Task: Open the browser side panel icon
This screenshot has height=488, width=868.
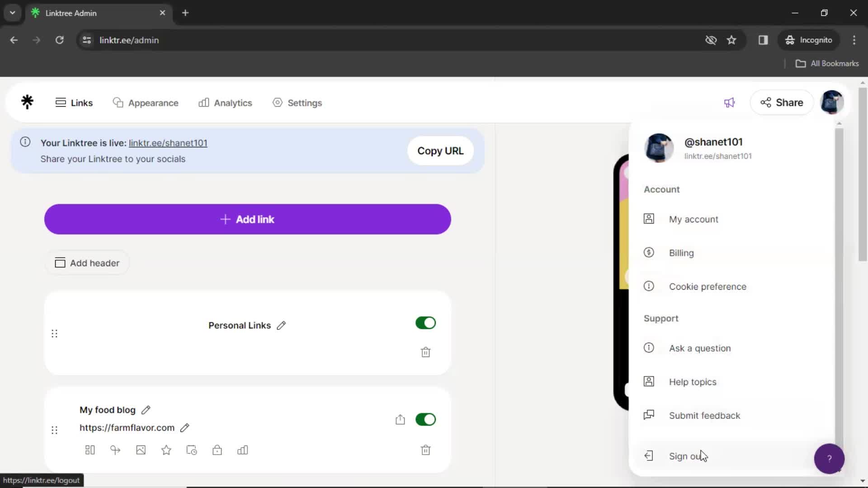Action: (763, 40)
